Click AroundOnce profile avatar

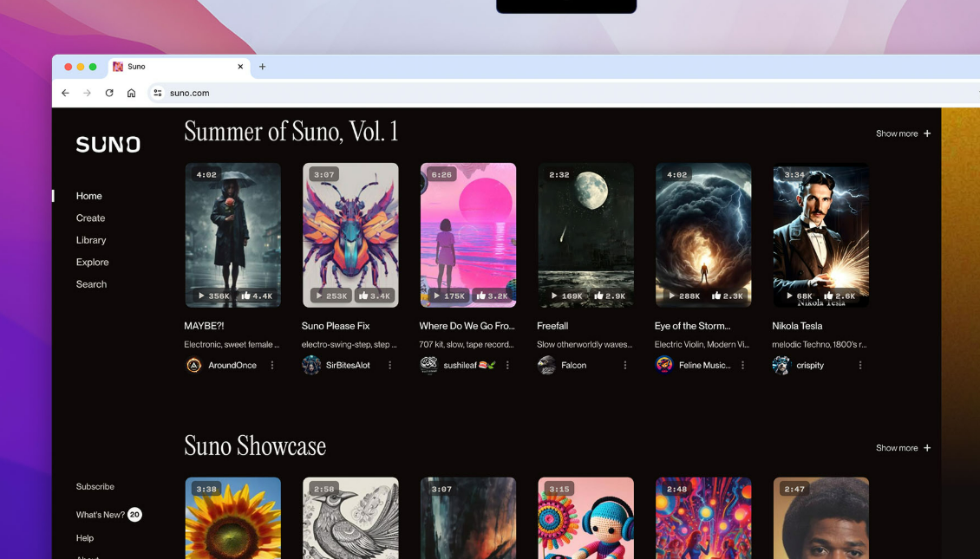coord(193,366)
